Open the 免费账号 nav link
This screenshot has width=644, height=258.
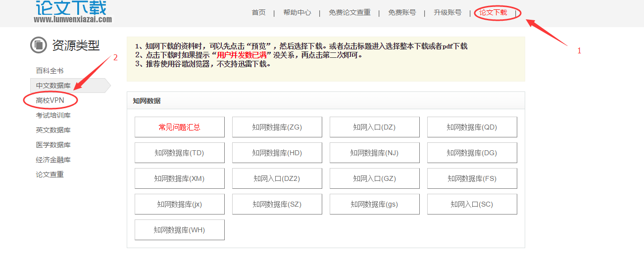tap(402, 13)
